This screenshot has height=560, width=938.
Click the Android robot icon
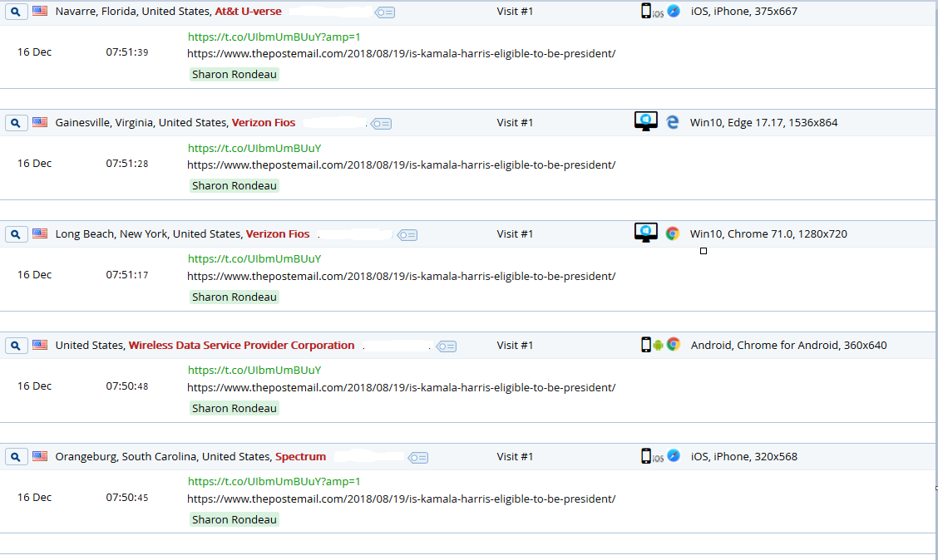pyautogui.click(x=659, y=345)
